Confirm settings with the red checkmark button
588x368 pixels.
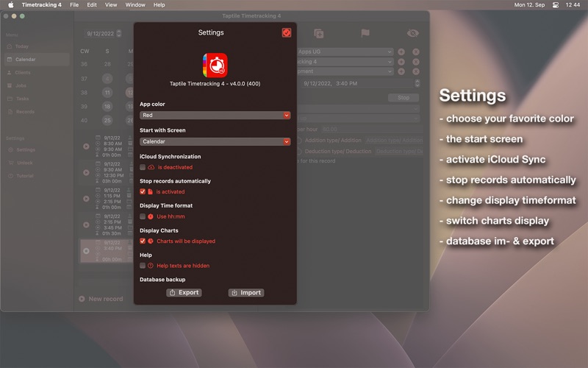point(287,32)
